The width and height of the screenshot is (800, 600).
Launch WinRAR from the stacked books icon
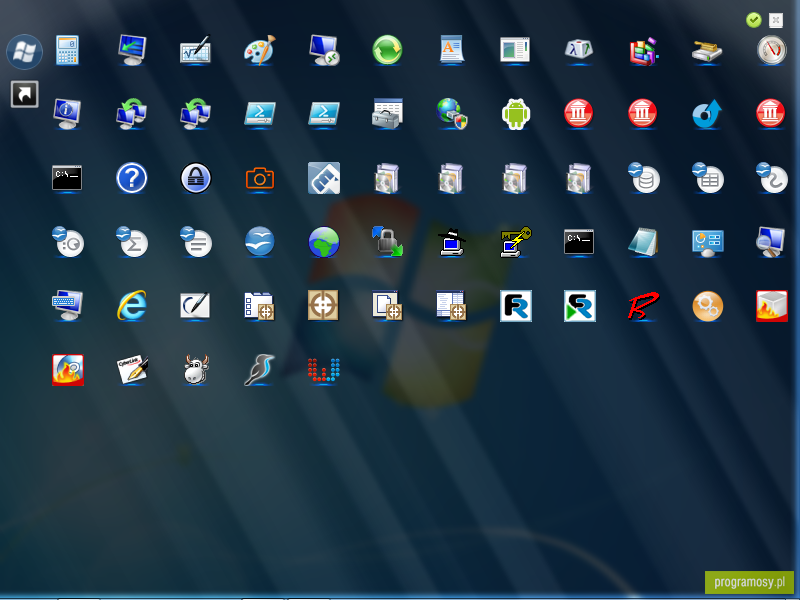tap(643, 50)
